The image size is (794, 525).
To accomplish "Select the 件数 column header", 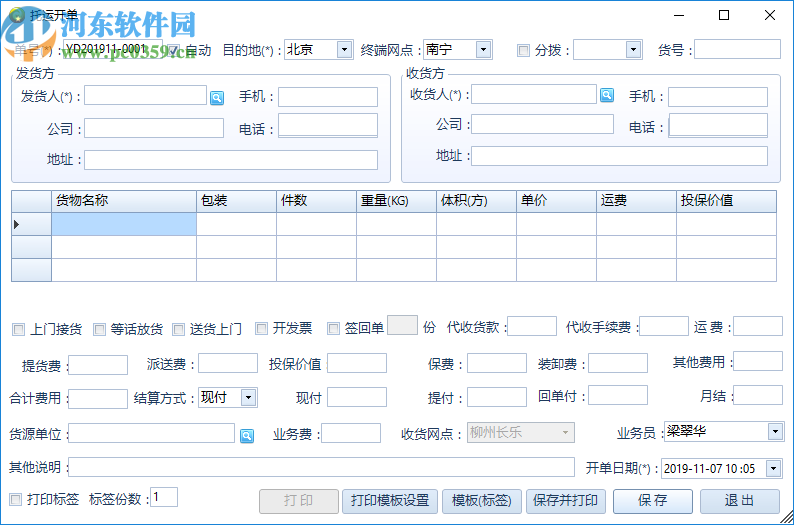I will point(316,201).
